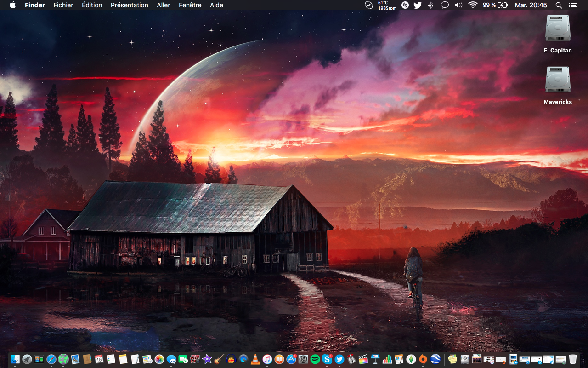
Task: Open the Aller menu
Action: point(164,5)
